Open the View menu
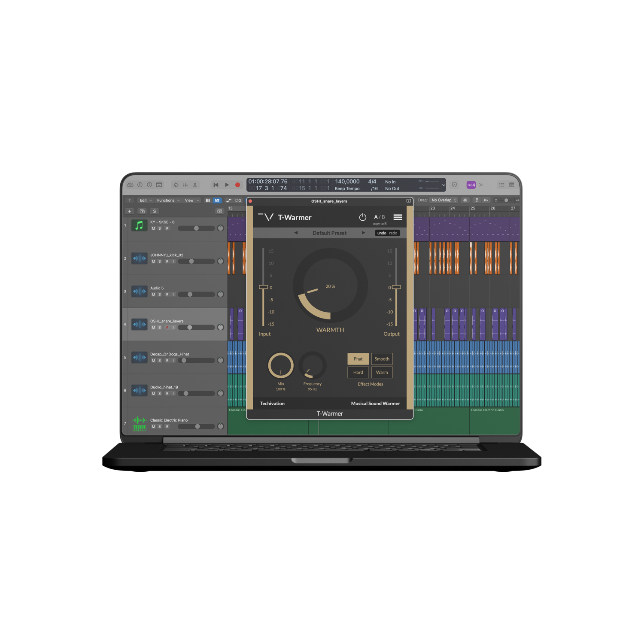644x644 pixels. pyautogui.click(x=191, y=200)
